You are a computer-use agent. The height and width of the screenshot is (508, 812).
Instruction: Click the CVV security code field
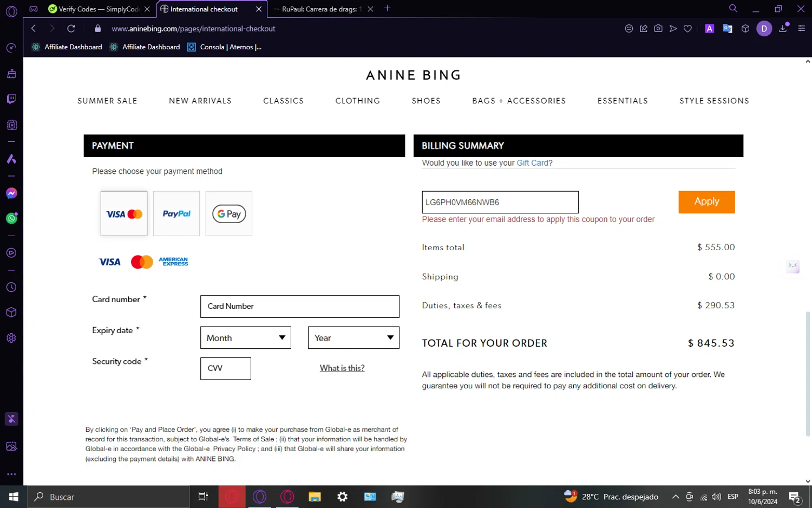click(226, 368)
